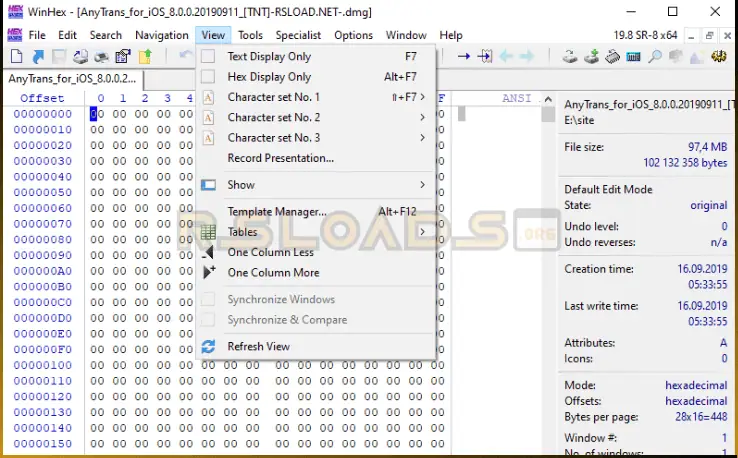This screenshot has width=738, height=458.
Task: Switch to the AnyTrans_for_iOS file tab
Action: (x=71, y=78)
